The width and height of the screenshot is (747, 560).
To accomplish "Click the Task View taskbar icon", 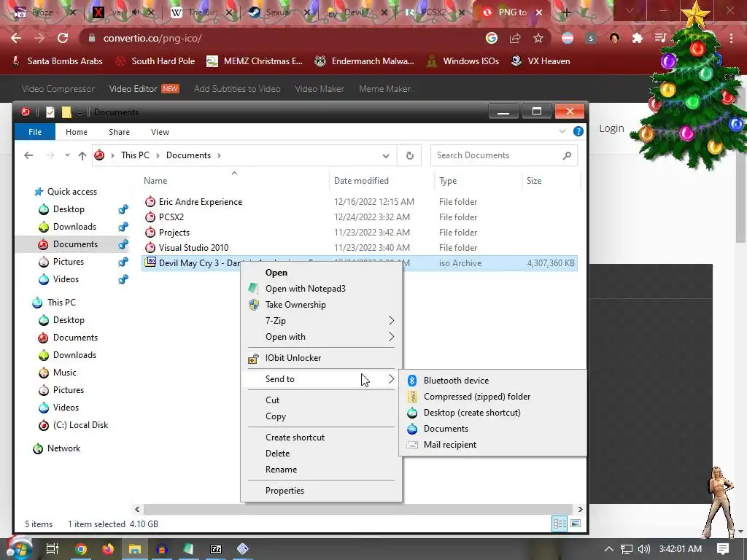I will pos(53,549).
